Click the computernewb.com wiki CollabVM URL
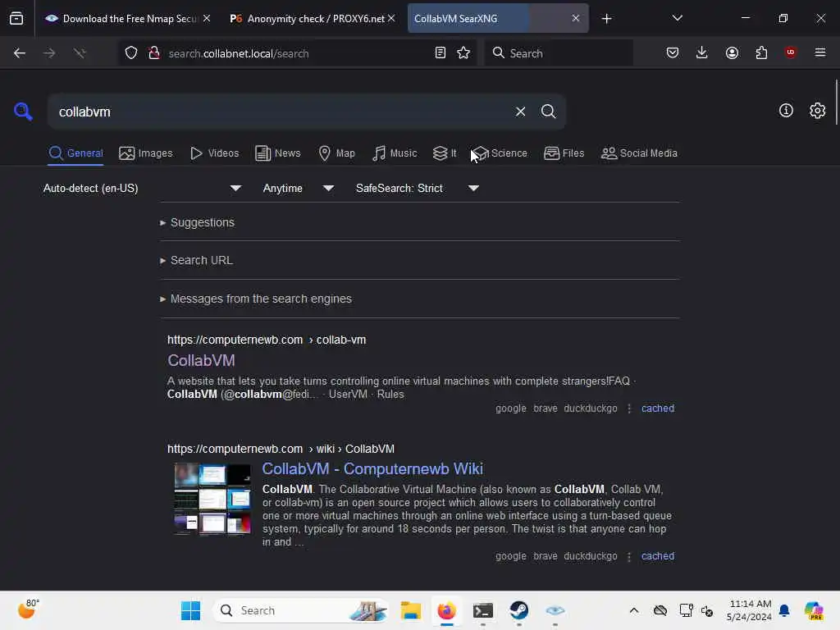The image size is (840, 630). [x=281, y=449]
